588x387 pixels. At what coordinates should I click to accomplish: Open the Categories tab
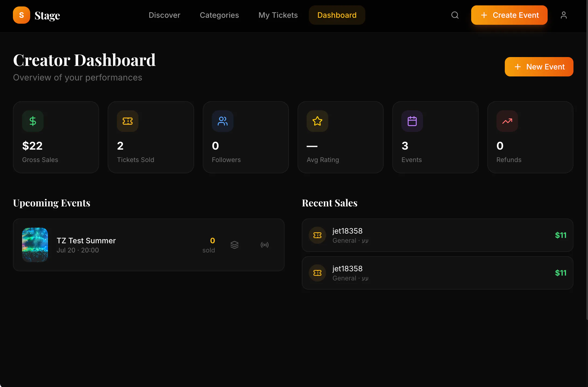(x=219, y=15)
